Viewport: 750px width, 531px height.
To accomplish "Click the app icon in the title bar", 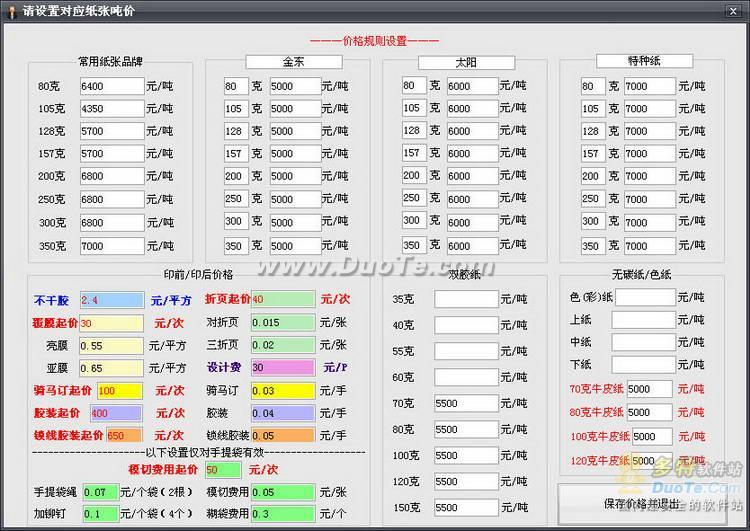I will coord(11,9).
